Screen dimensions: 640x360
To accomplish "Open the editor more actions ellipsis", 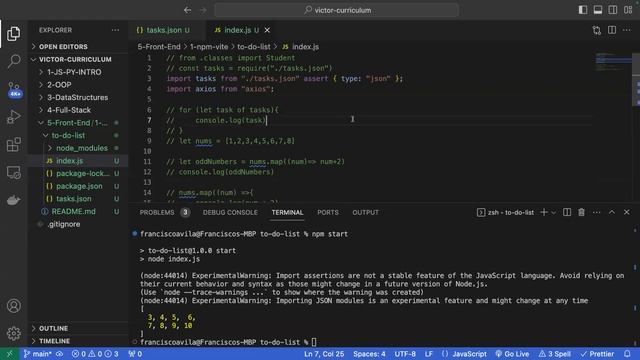I will [627, 30].
